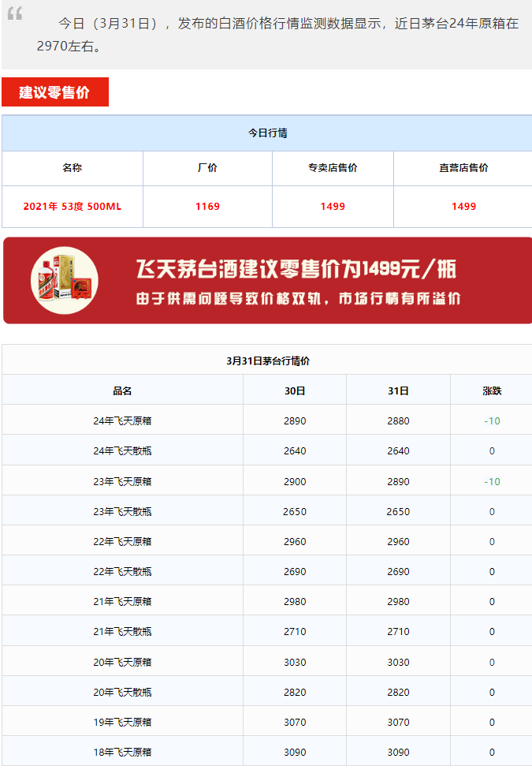
Task: Click the 30日 price 2640 for 24年飞天散瓶
Action: [295, 451]
